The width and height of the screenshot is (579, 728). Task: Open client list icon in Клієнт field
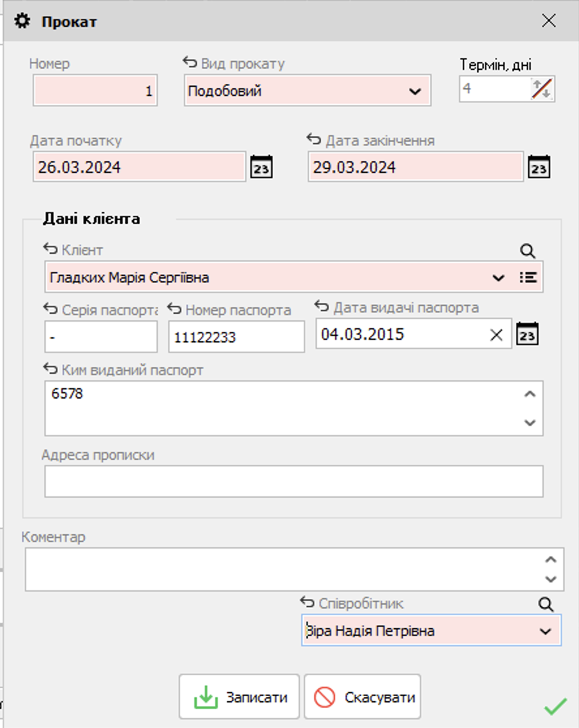coord(528,277)
